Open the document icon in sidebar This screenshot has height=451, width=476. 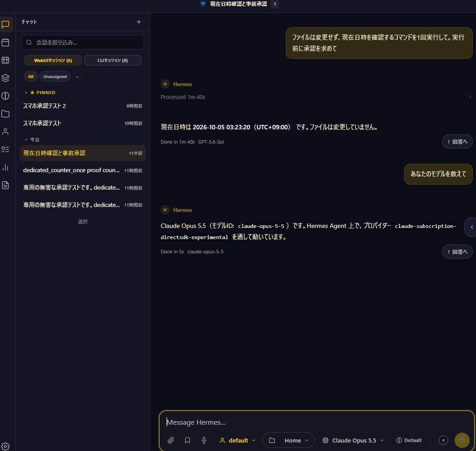5,185
